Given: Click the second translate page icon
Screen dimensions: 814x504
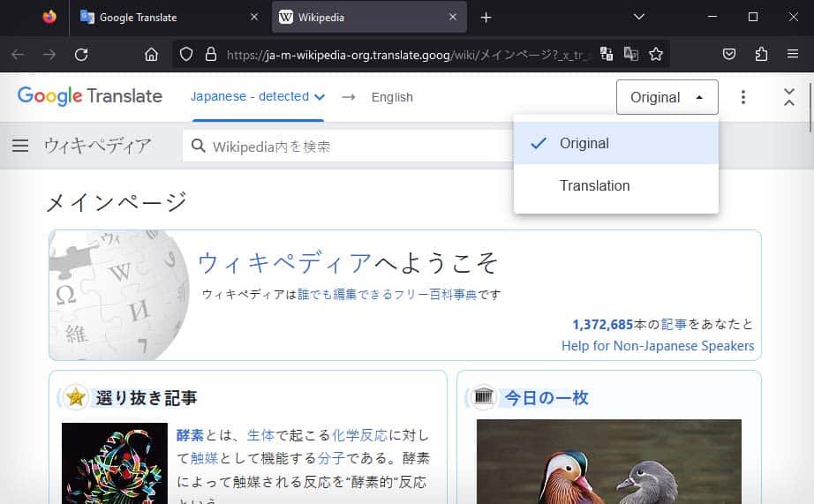Looking at the screenshot, I should click(630, 54).
